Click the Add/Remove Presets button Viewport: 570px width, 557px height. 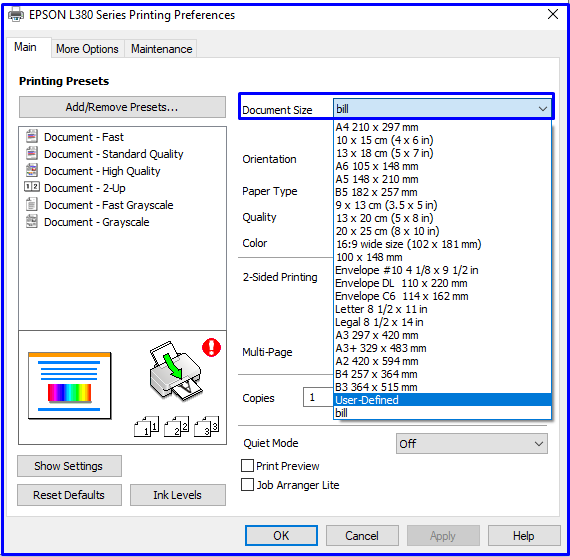point(122,107)
